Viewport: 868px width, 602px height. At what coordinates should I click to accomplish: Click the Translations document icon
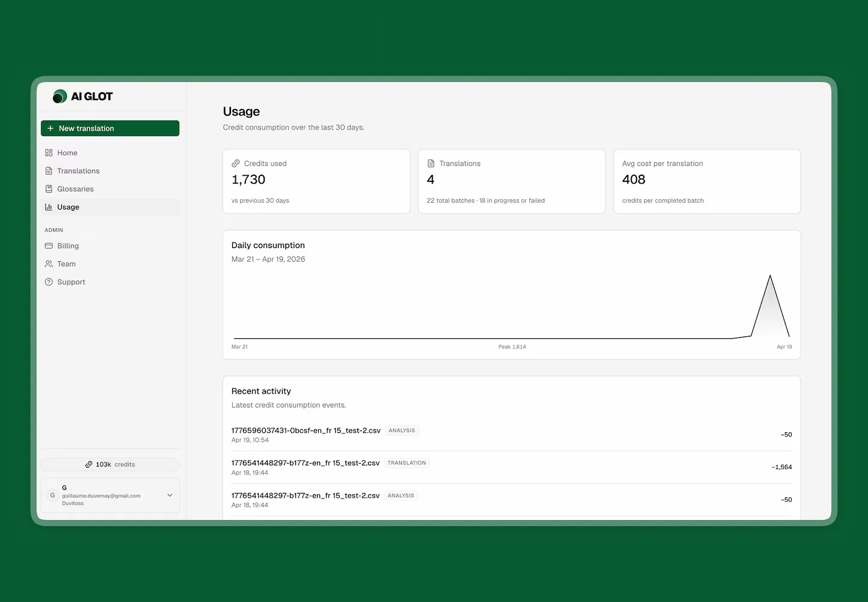(49, 170)
